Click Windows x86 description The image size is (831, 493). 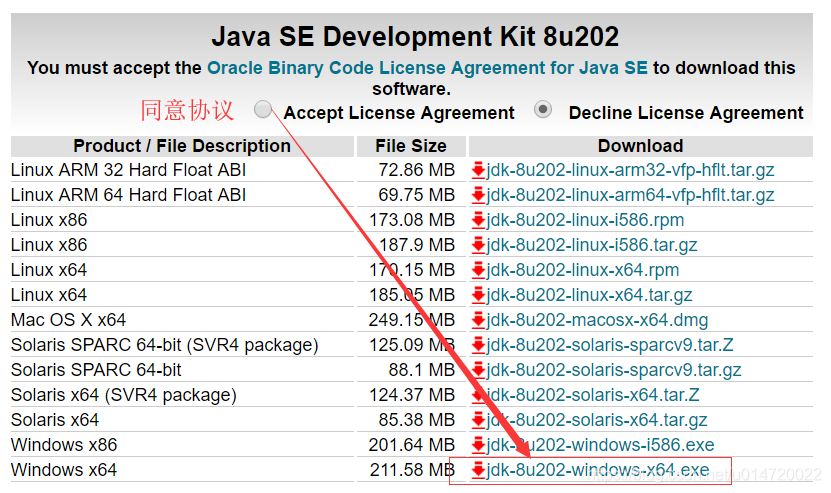click(64, 445)
